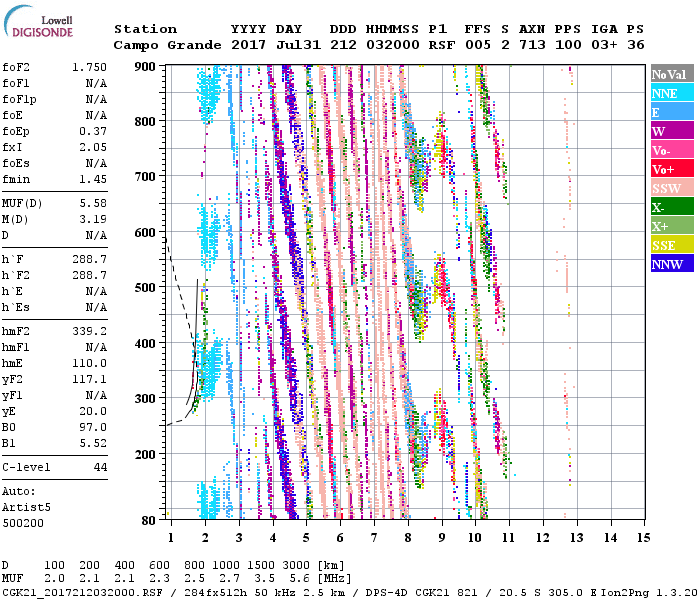Click the 15 mark on frequency axis
Viewport: 700px width, 600px height.
pos(643,538)
